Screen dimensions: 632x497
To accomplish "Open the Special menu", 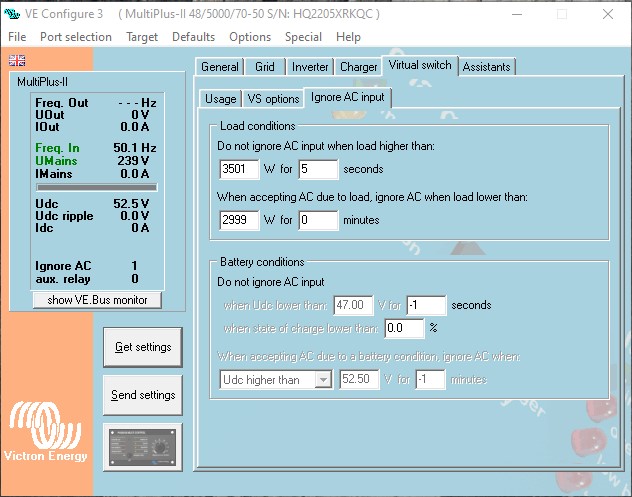I will tap(303, 37).
